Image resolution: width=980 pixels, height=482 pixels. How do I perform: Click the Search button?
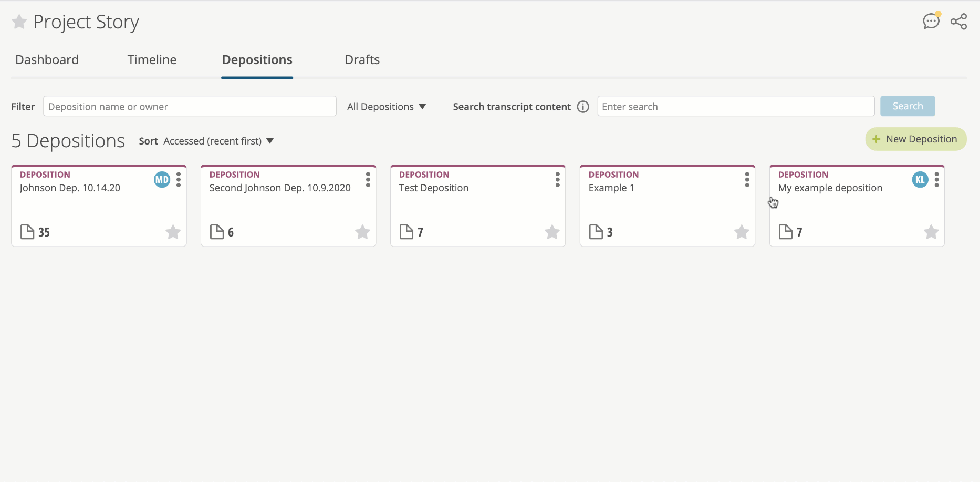(x=908, y=106)
